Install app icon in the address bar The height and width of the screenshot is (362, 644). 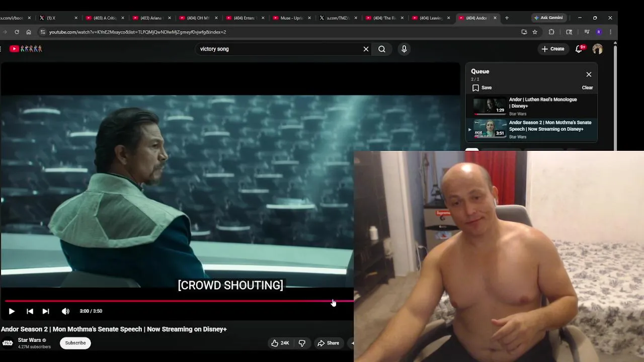[x=524, y=32]
